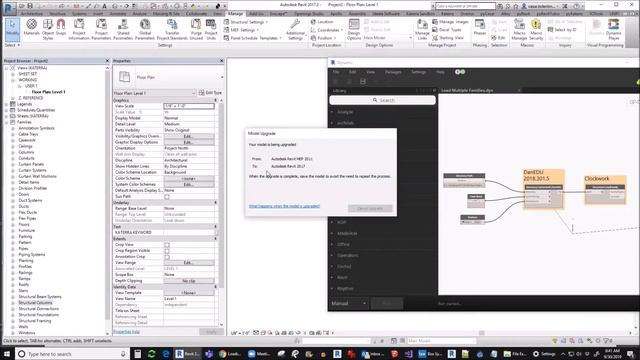Click Purge Unused
The width and height of the screenshot is (640, 360).
[196, 29]
